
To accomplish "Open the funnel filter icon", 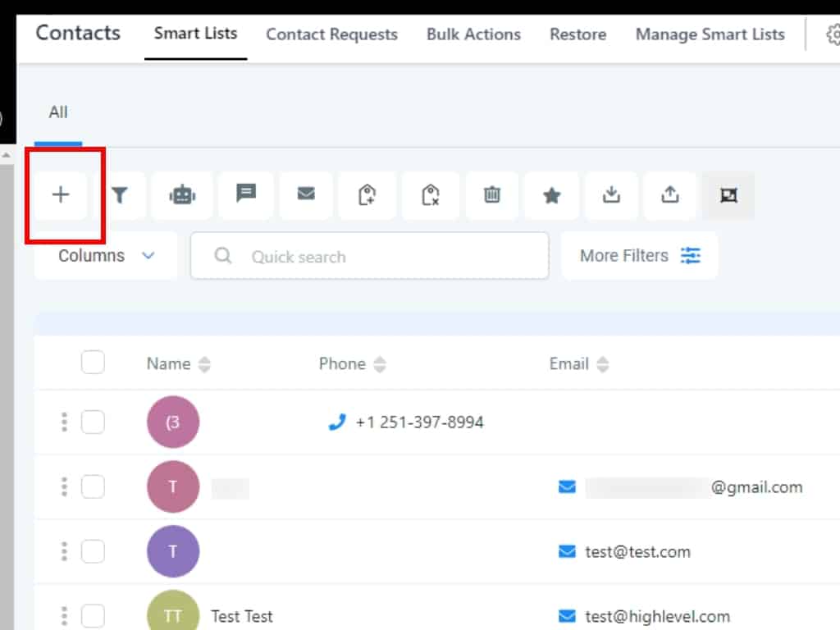I will click(x=121, y=195).
